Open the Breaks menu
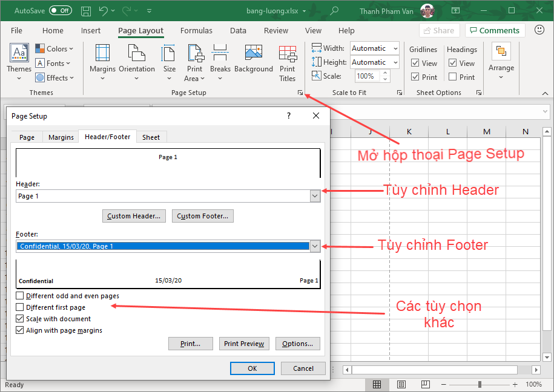 click(x=220, y=62)
